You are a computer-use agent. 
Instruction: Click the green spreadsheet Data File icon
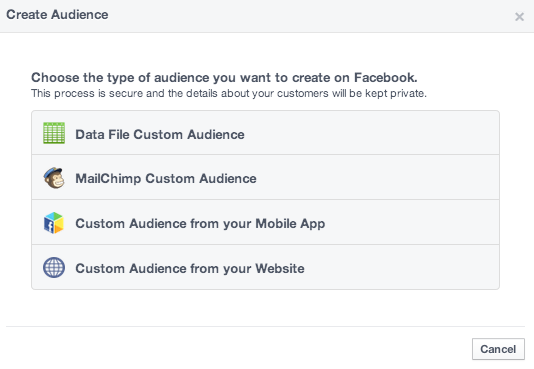point(54,133)
